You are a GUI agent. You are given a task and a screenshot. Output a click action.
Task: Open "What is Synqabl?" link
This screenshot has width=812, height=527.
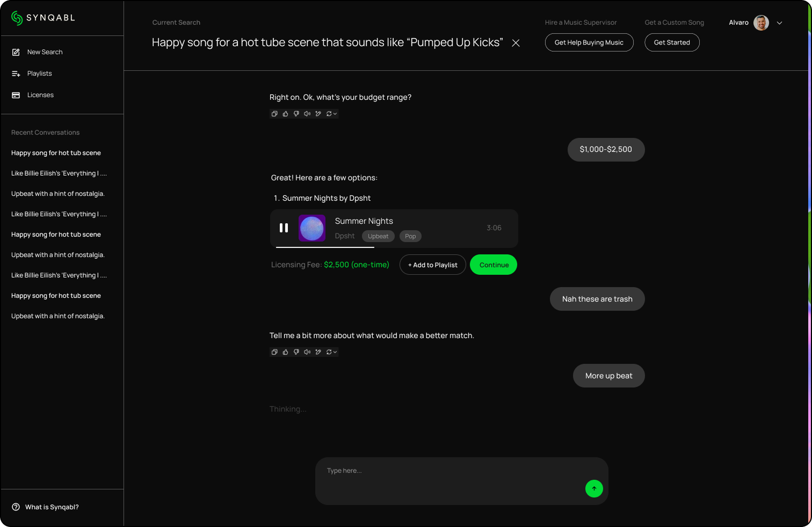click(x=52, y=507)
